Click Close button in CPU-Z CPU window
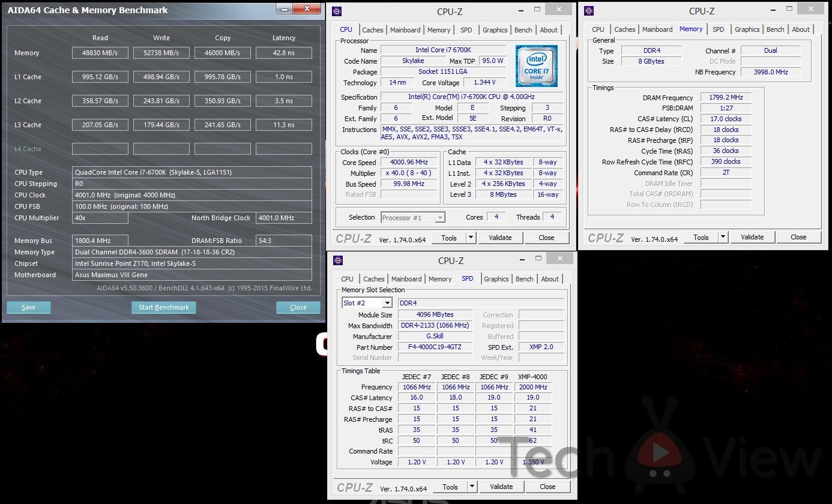The width and height of the screenshot is (832, 504). tap(546, 238)
